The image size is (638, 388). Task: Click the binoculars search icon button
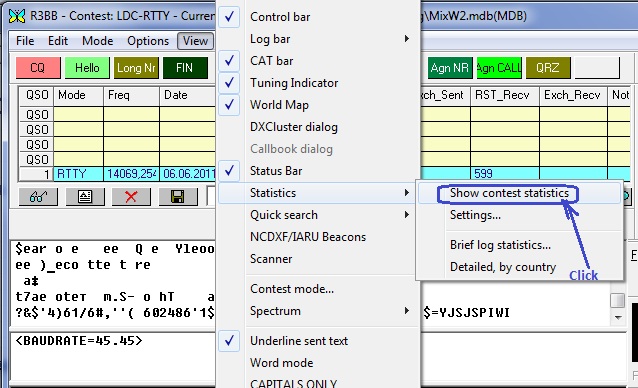[x=38, y=197]
